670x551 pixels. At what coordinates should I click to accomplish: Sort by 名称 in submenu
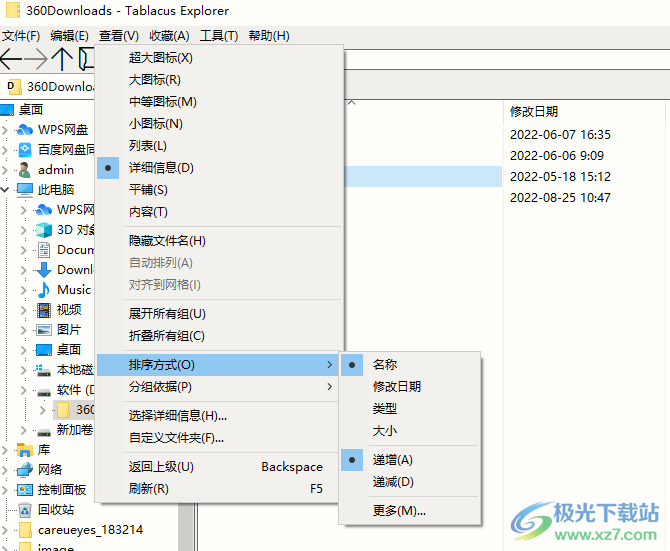click(410, 365)
